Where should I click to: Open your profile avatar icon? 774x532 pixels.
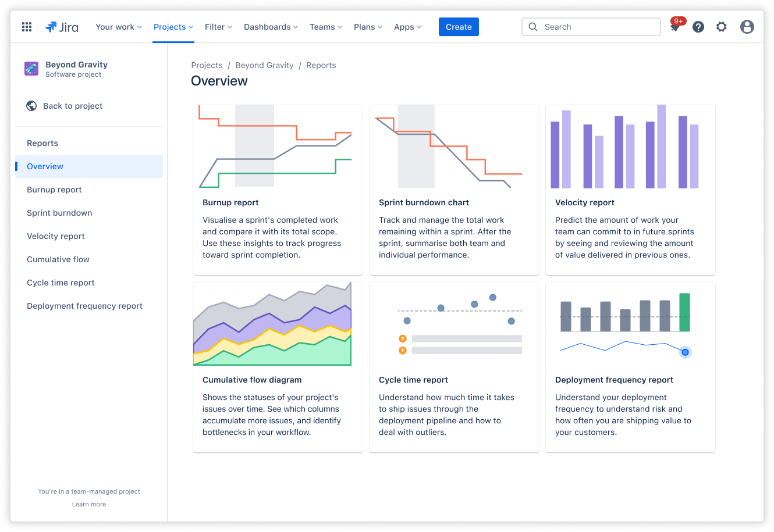pos(747,27)
